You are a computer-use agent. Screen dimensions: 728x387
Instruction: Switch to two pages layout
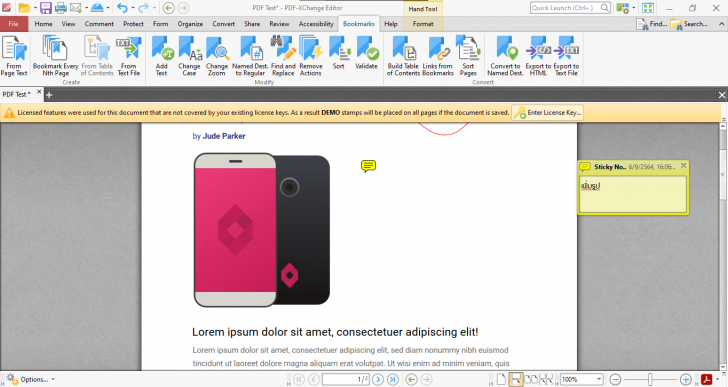click(531, 379)
